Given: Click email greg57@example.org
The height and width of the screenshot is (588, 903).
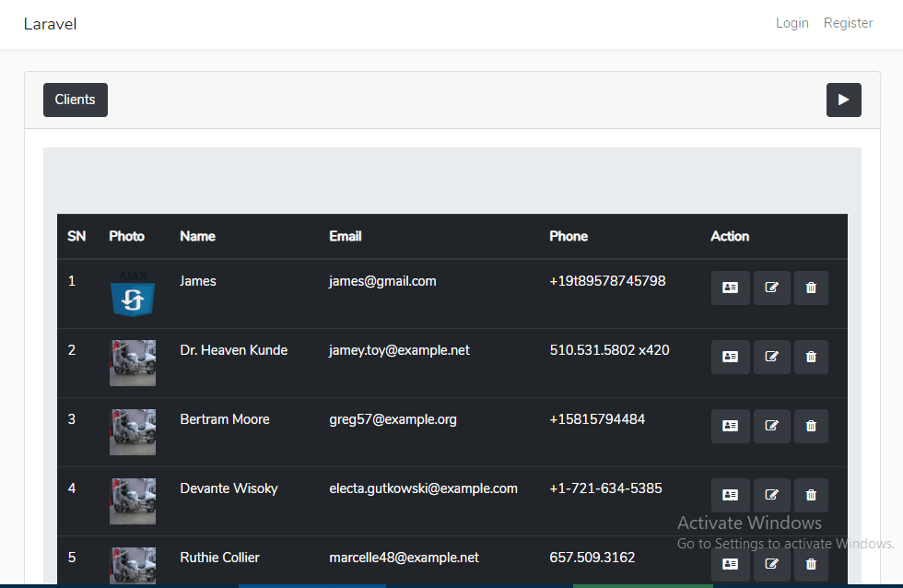Looking at the screenshot, I should (393, 419).
